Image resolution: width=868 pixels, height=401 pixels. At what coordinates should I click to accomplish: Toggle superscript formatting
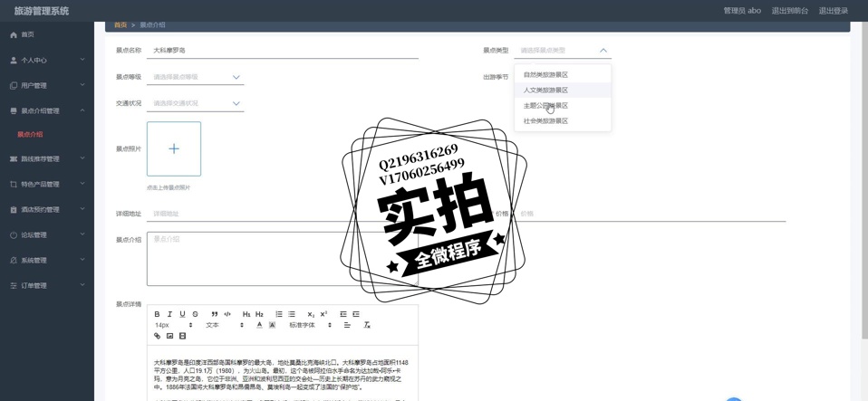pos(323,314)
